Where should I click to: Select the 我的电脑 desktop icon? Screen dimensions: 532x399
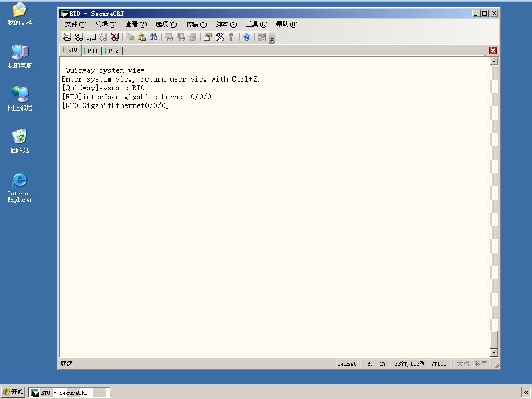coord(20,56)
